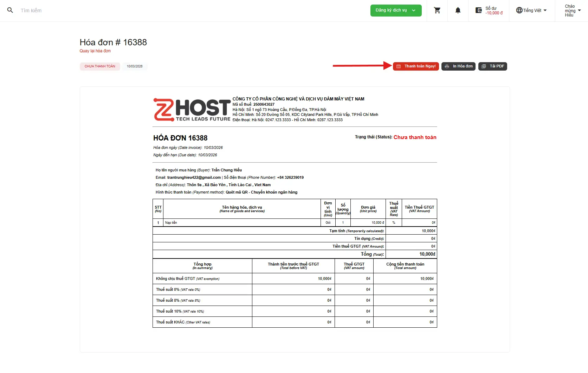This screenshot has width=588, height=373.
Task: Click the Chưa thanh toán status text
Action: point(415,137)
